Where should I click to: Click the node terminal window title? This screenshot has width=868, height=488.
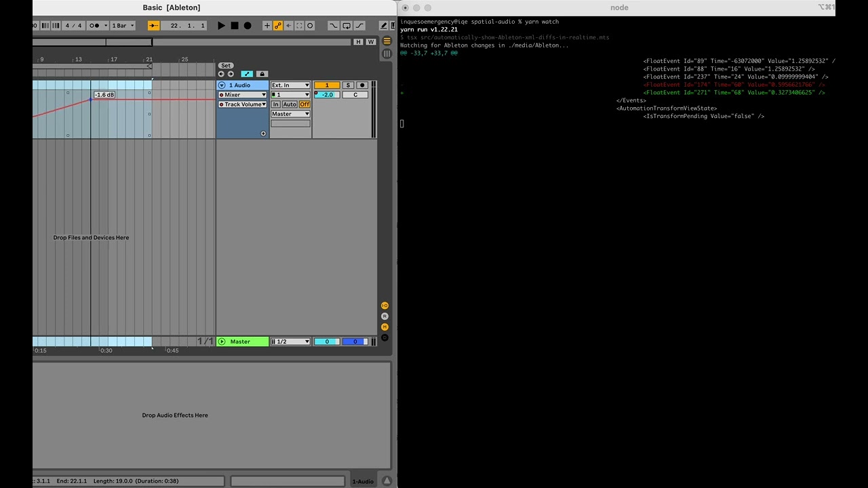619,7
